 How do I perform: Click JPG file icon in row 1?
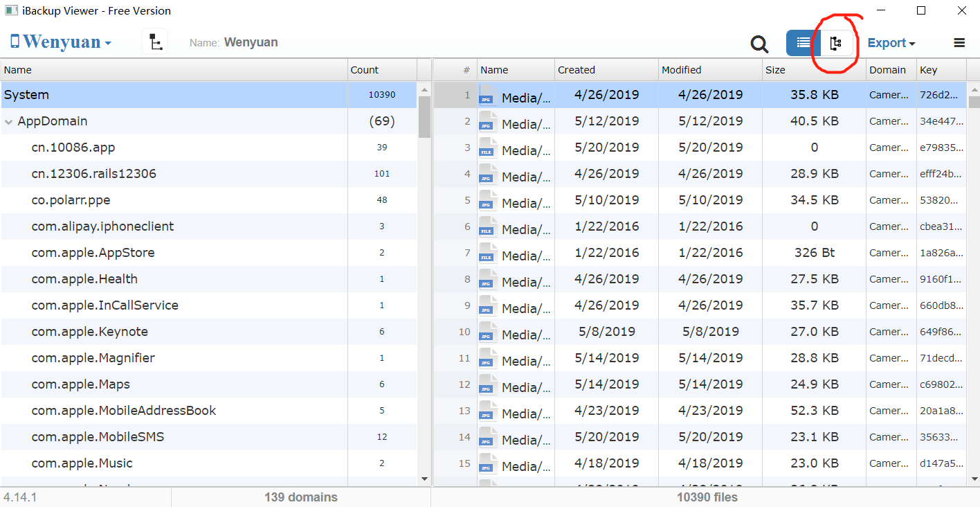pyautogui.click(x=489, y=95)
